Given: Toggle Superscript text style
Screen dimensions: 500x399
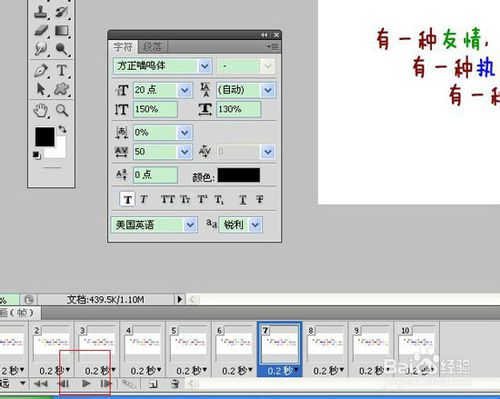Looking at the screenshot, I should click(202, 199).
